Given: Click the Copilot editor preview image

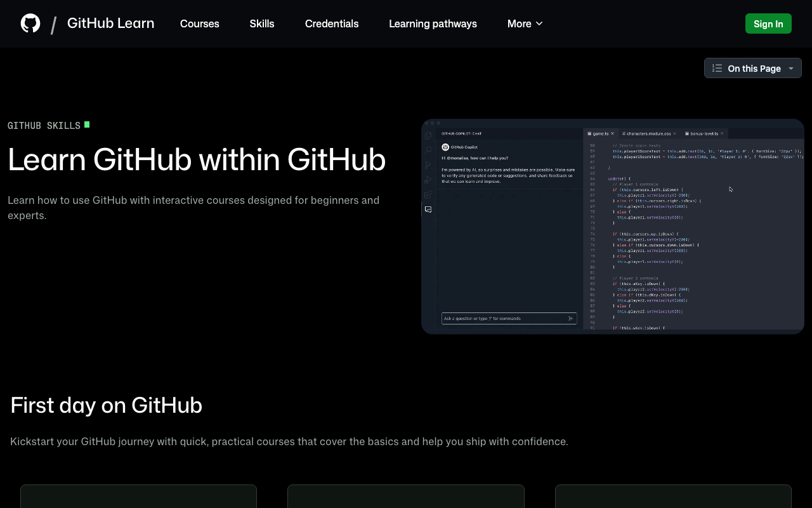Looking at the screenshot, I should (613, 226).
